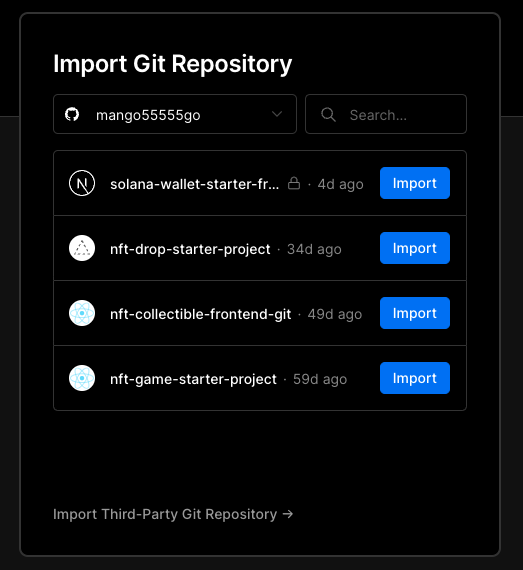Screen dimensions: 523x570
Task: Click the React icon for nft-game-starter-project
Action: click(x=82, y=378)
